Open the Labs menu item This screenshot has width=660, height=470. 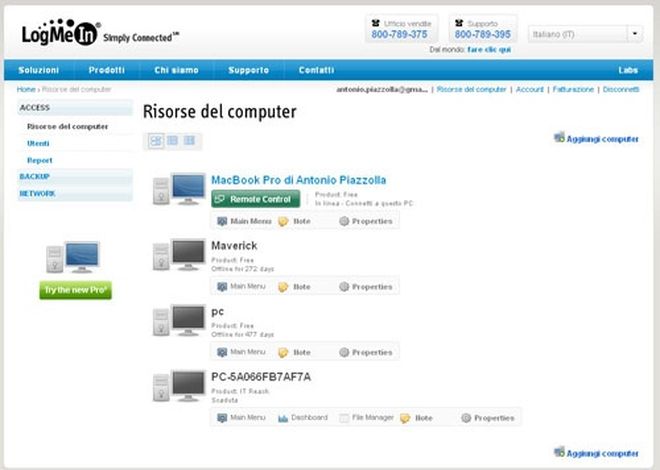[628, 70]
